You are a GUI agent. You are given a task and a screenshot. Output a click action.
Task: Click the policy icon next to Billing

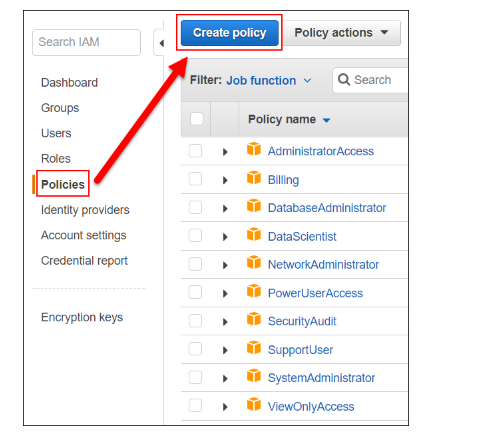click(x=254, y=177)
